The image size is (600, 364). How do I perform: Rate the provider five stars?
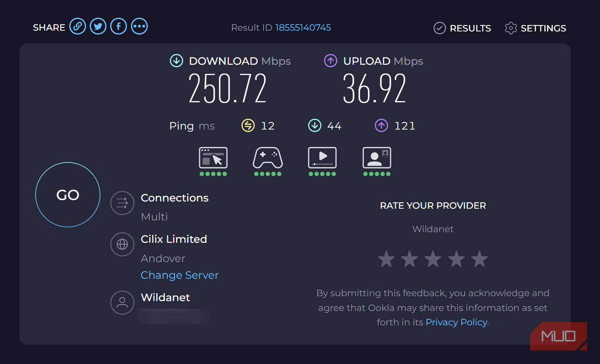point(480,259)
